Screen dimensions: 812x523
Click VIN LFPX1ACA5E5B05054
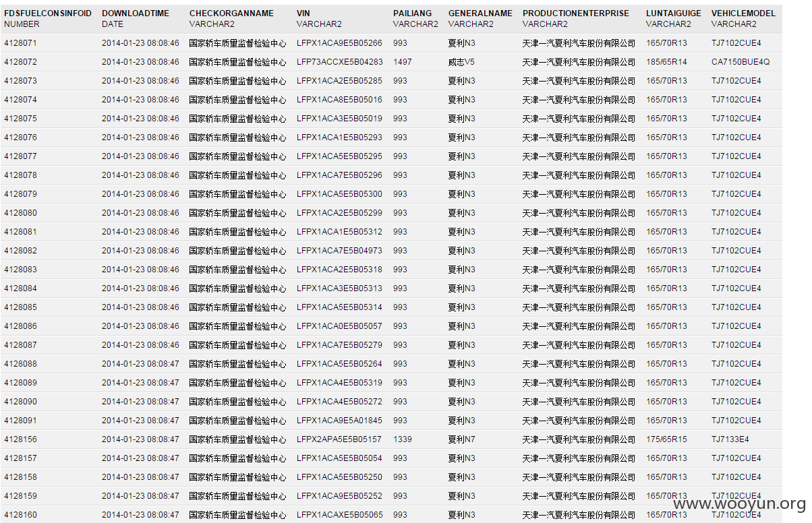click(339, 458)
